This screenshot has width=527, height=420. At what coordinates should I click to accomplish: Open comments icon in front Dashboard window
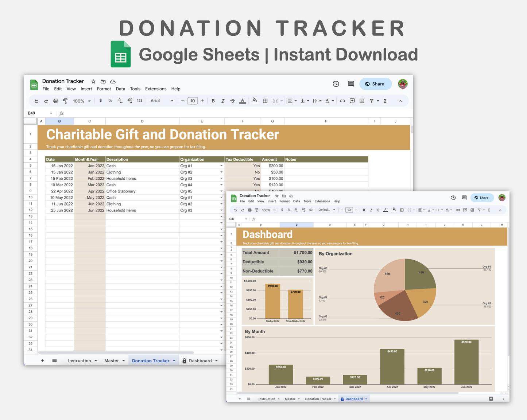464,198
